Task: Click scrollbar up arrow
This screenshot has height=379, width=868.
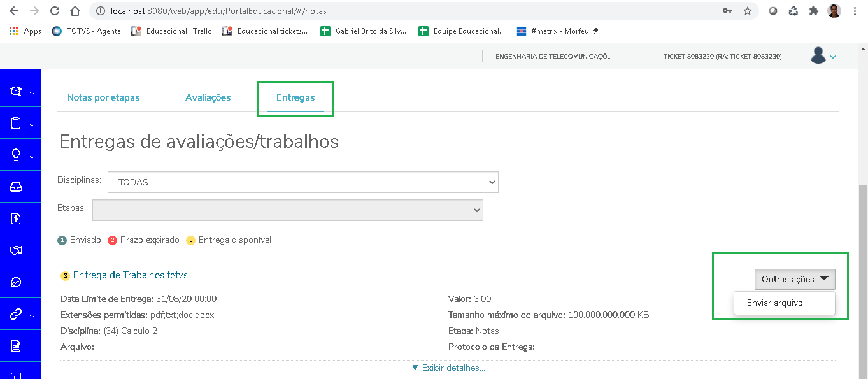Action: (863, 49)
